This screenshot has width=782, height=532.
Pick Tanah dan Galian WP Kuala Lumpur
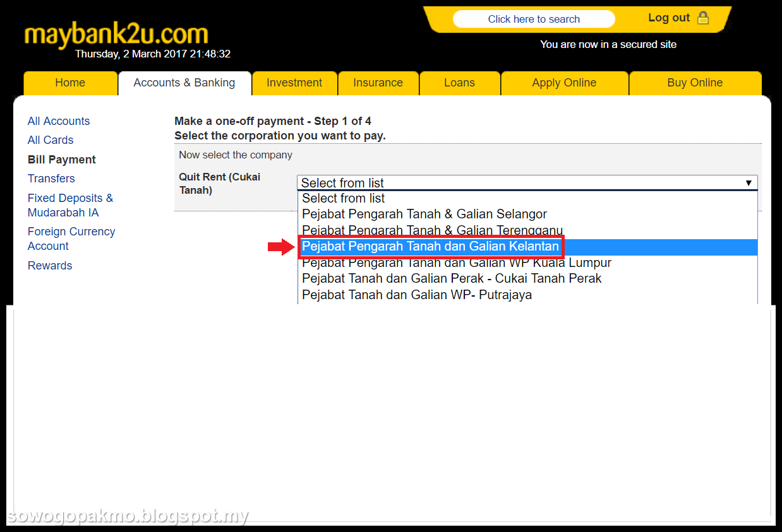coord(527,263)
